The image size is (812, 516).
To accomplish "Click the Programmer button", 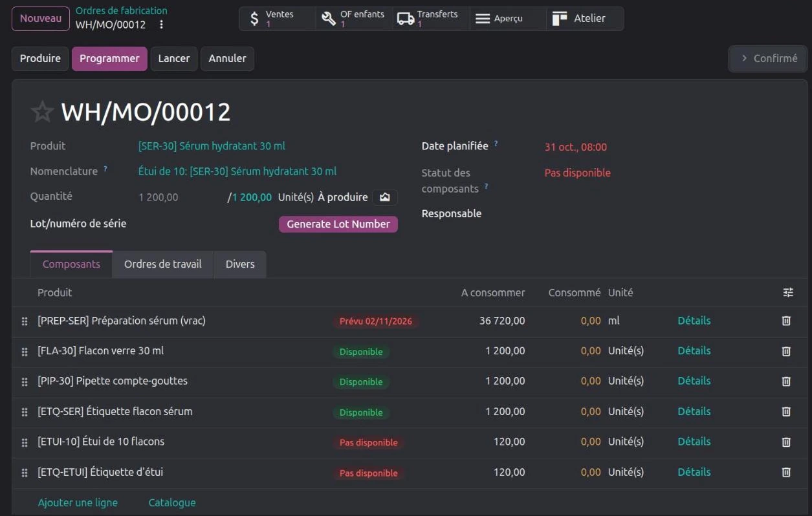I will pos(109,59).
